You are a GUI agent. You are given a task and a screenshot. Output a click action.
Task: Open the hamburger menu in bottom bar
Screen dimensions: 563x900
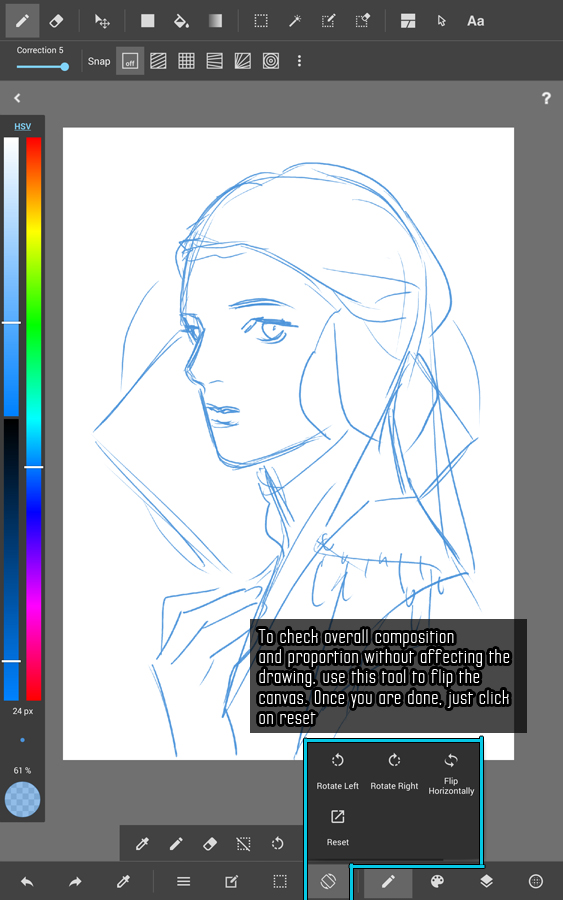point(183,882)
